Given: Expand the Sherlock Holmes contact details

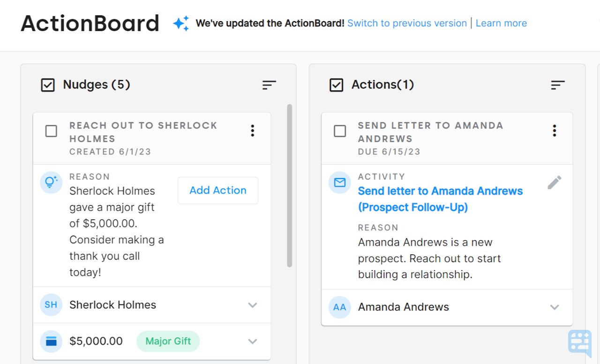Looking at the screenshot, I should (x=253, y=305).
